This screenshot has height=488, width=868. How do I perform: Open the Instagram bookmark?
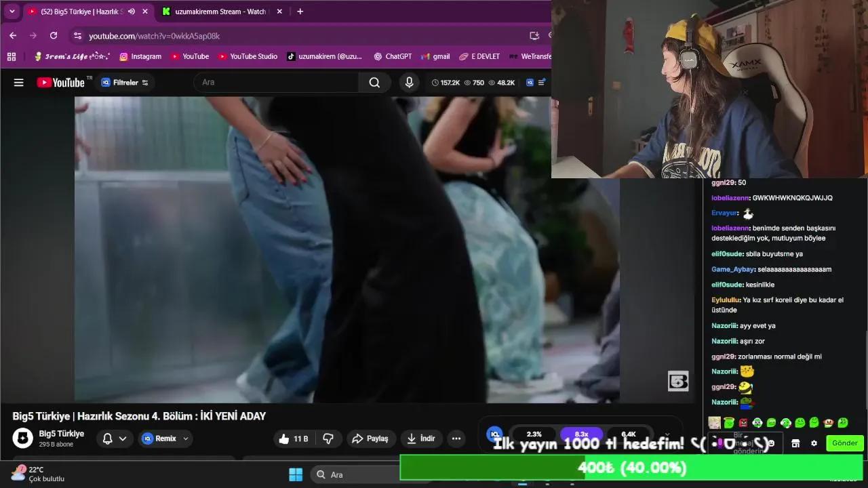pyautogui.click(x=140, y=57)
